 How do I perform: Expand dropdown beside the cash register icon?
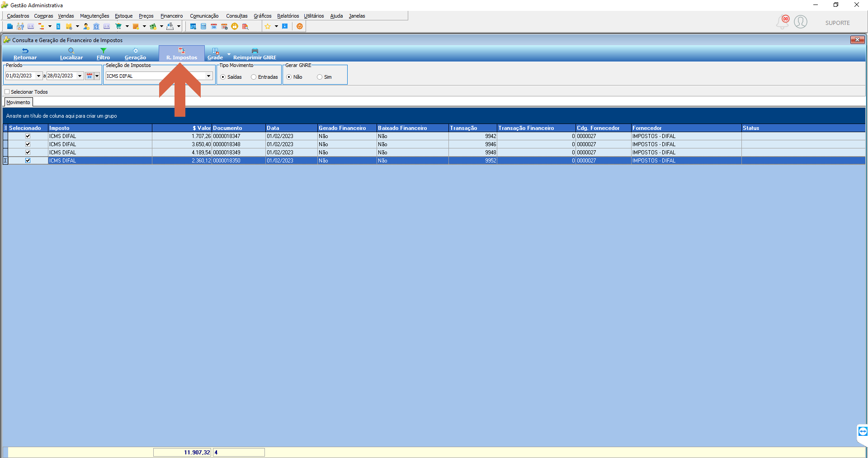[x=179, y=26]
